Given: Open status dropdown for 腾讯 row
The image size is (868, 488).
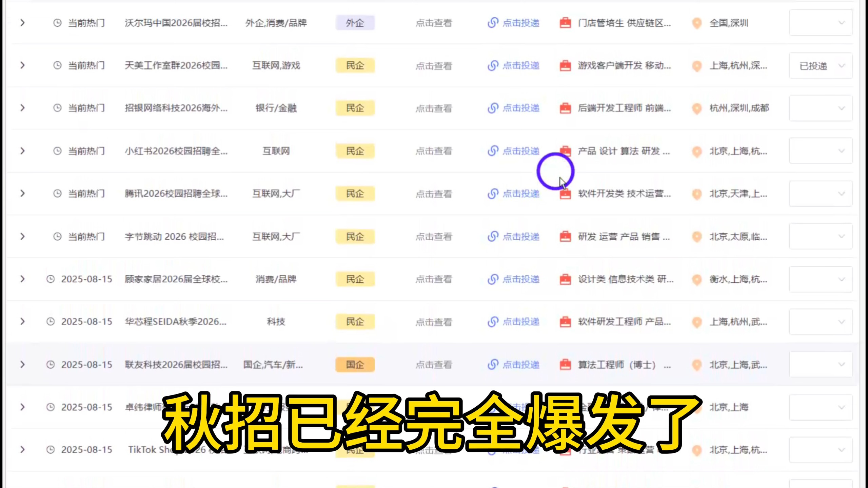Looking at the screenshot, I should (821, 194).
